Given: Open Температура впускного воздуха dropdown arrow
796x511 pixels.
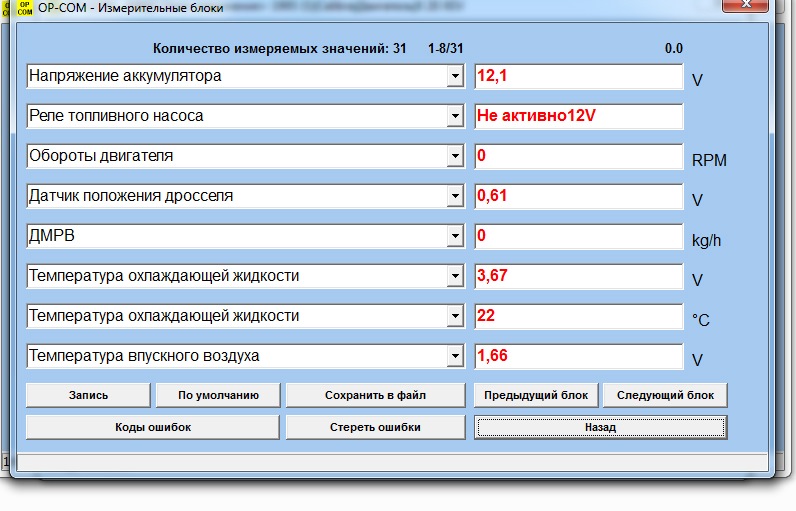Looking at the screenshot, I should point(455,356).
